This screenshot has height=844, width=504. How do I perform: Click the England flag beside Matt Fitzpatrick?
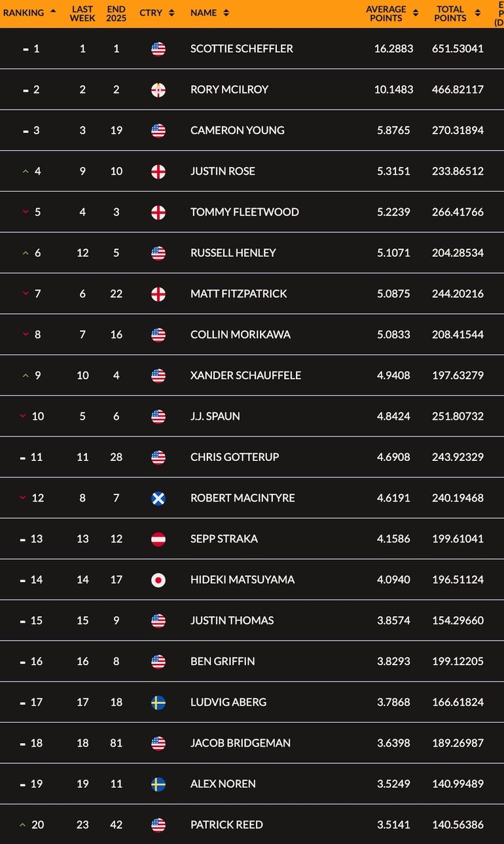click(x=158, y=294)
